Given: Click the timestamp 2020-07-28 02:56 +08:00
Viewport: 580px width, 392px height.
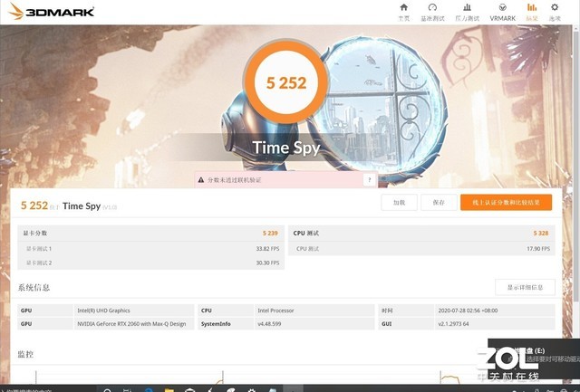Looking at the screenshot, I should (x=495, y=311).
